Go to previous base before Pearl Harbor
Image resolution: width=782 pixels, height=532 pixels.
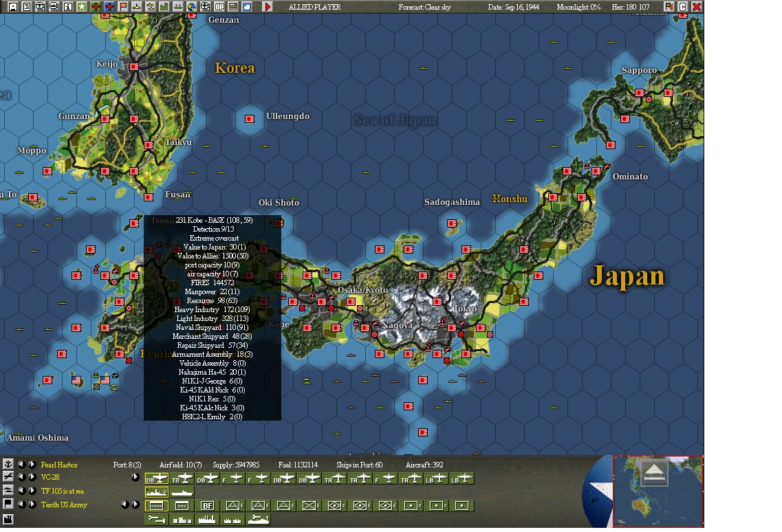tap(21, 464)
